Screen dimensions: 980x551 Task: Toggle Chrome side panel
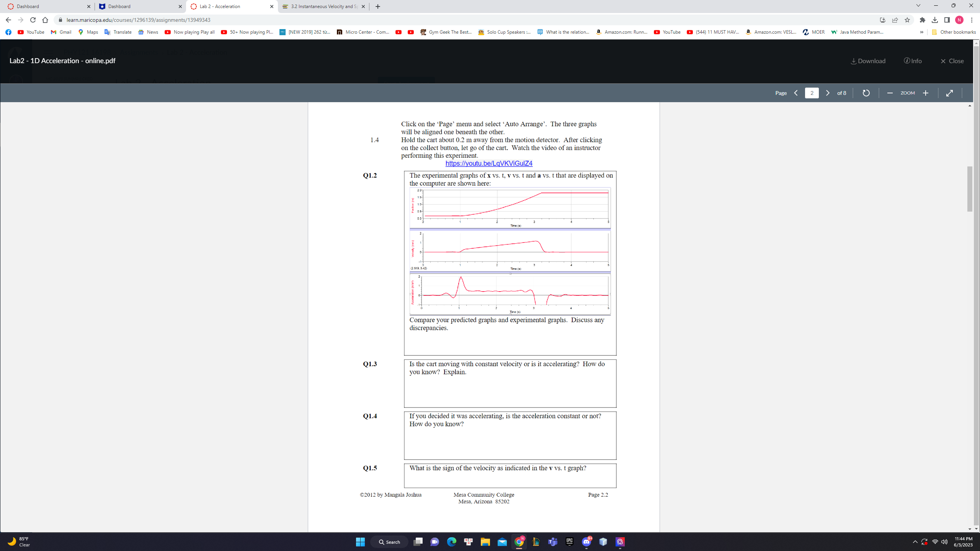pyautogui.click(x=947, y=20)
